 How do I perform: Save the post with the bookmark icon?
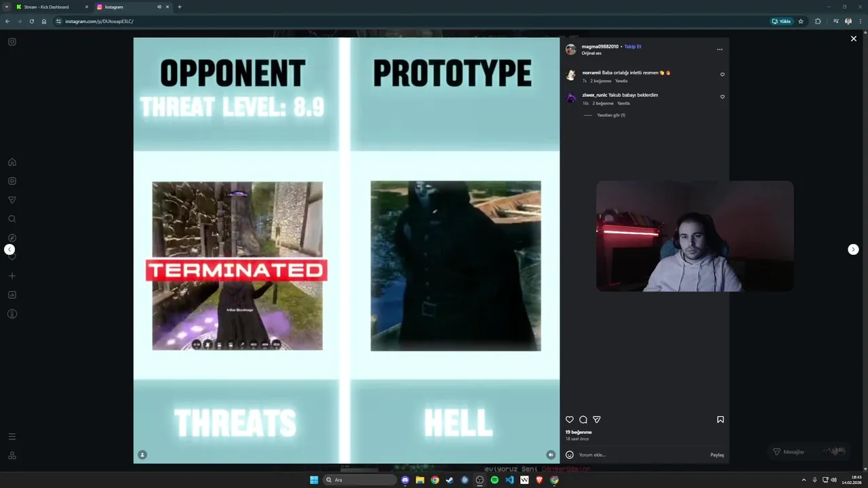click(x=720, y=420)
